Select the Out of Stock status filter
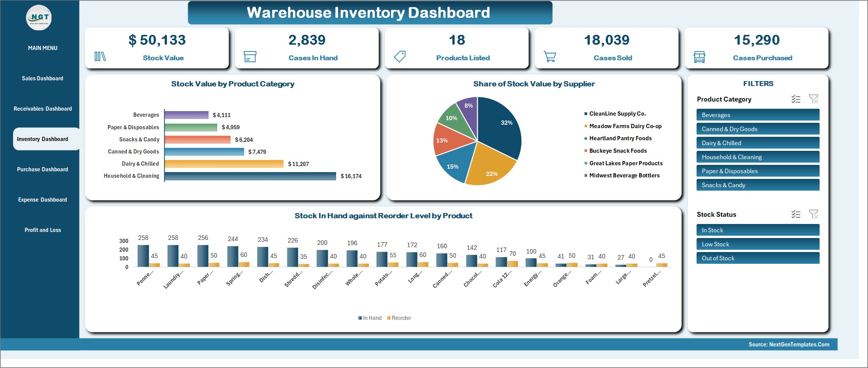 (758, 258)
